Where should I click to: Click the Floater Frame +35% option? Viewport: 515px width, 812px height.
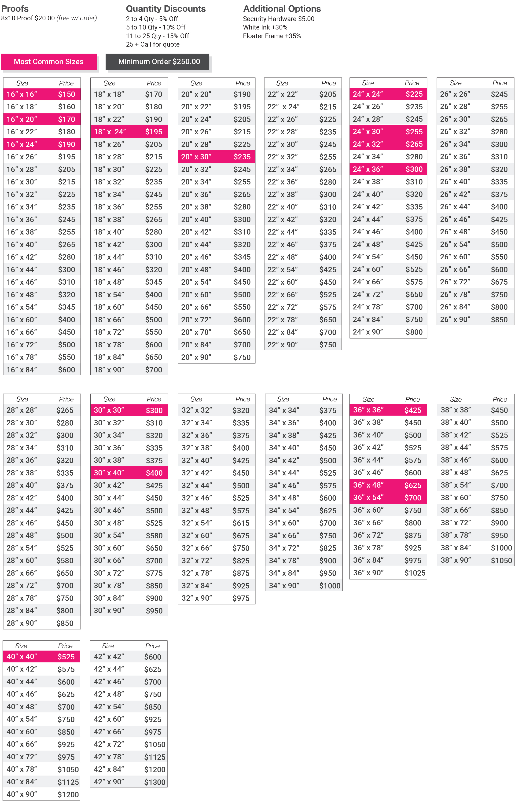coord(272,36)
